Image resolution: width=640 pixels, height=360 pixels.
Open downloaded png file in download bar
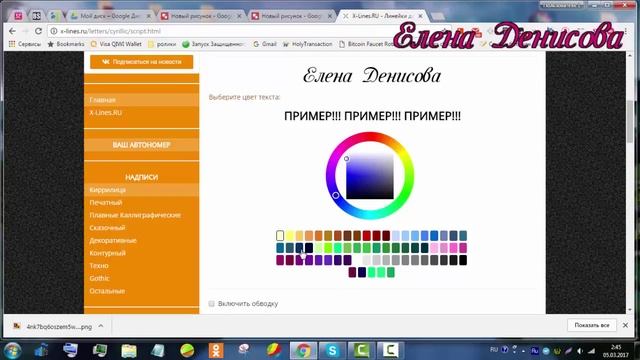click(53, 327)
